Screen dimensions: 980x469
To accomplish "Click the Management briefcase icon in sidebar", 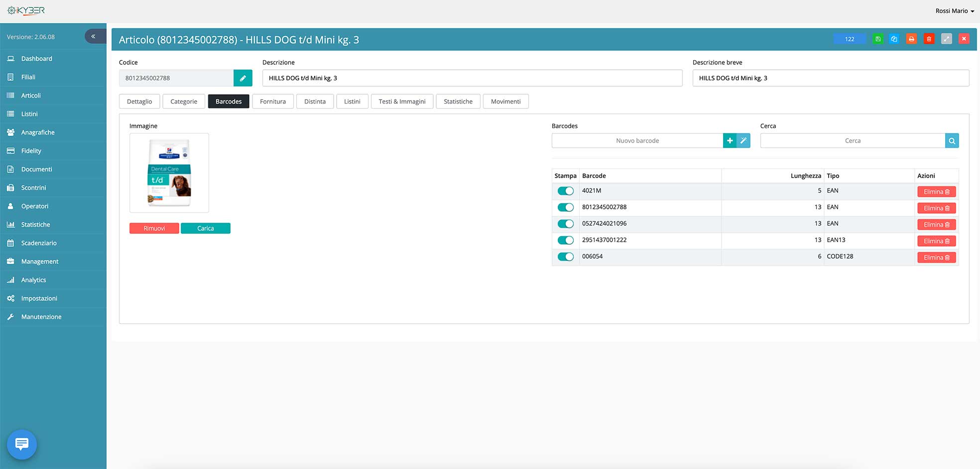I will tap(10, 261).
